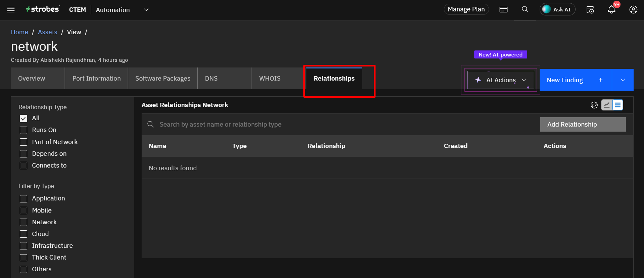Go to Assets breadcrumb link
644x278 pixels.
pos(47,32)
